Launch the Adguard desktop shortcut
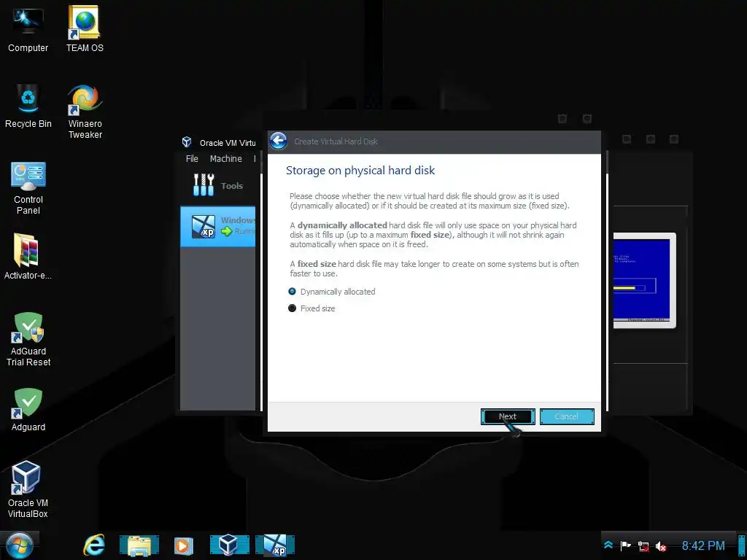Screen dimensions: 747x560 tap(28, 410)
